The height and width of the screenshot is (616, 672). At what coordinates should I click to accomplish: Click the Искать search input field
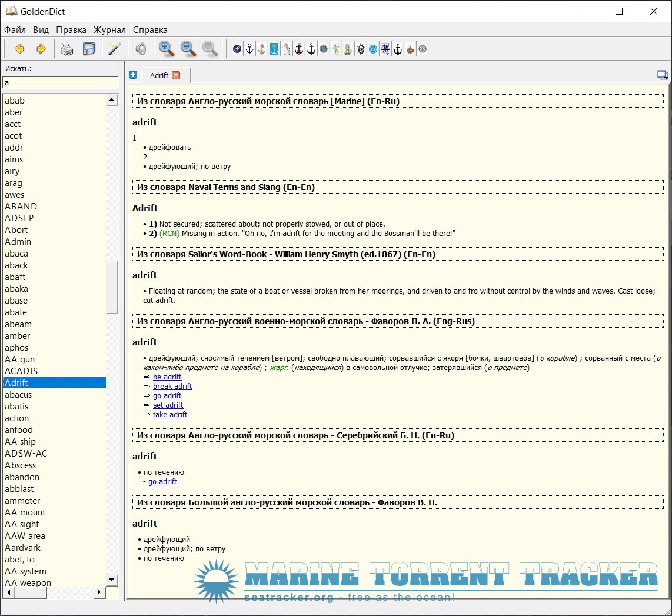[61, 83]
